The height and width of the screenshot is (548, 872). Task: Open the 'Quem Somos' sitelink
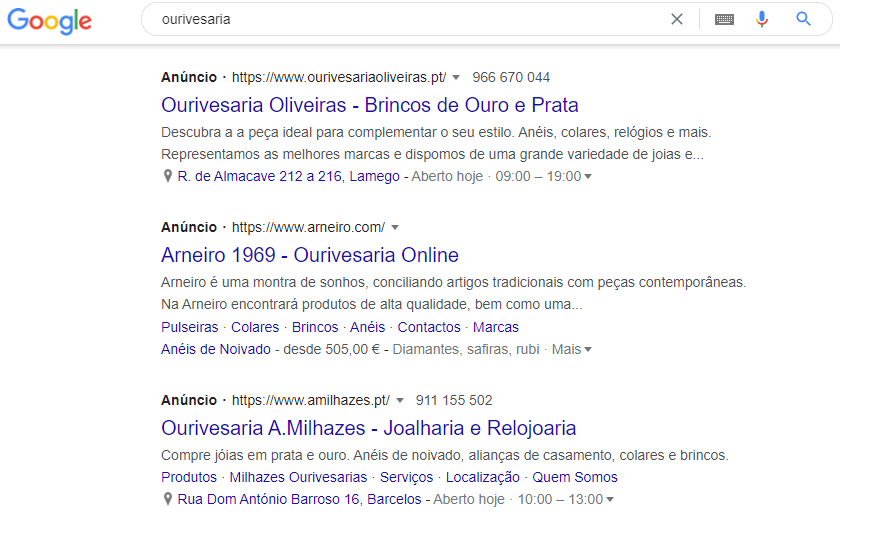[575, 477]
